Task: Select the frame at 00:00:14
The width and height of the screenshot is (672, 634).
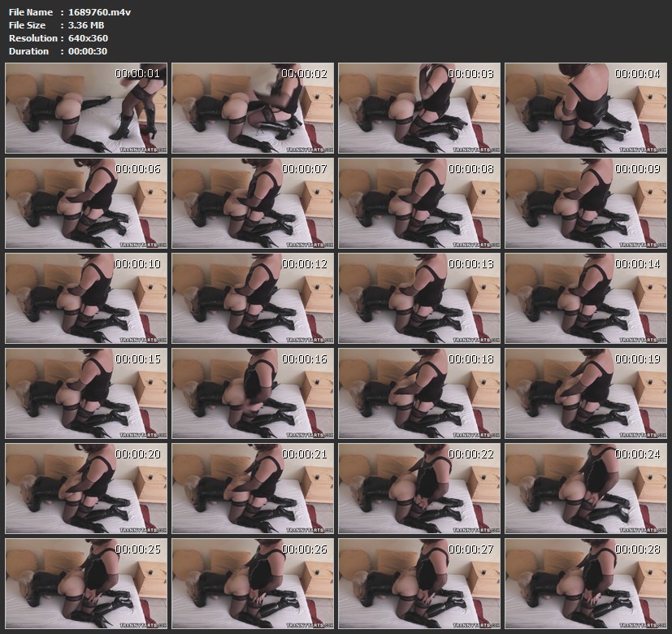Action: [585, 298]
